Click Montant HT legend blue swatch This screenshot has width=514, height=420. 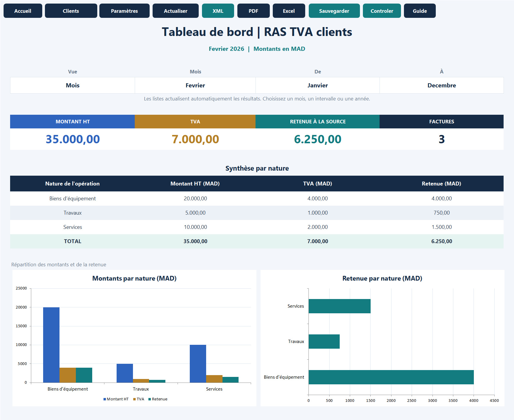click(105, 399)
